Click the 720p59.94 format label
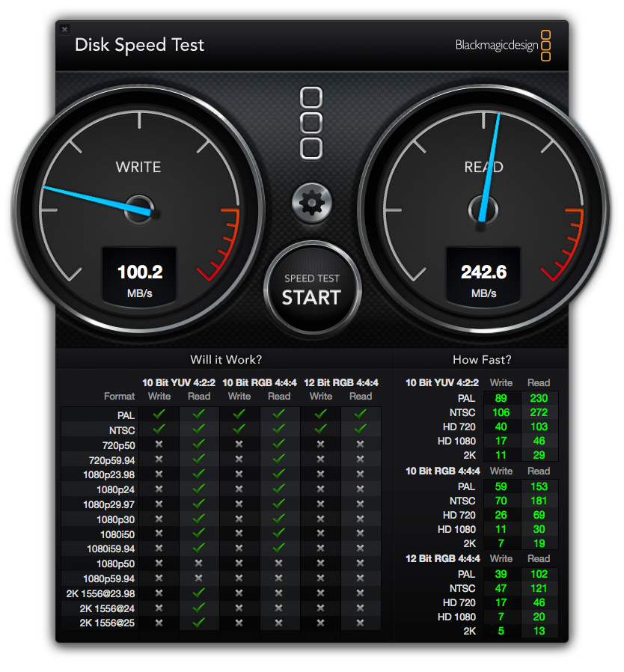The height and width of the screenshot is (672, 624). [111, 460]
